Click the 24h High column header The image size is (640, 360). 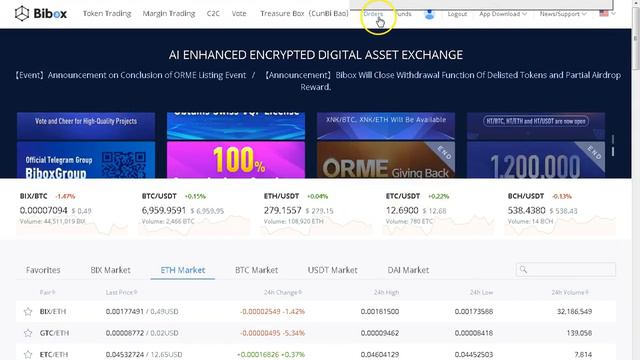[387, 292]
